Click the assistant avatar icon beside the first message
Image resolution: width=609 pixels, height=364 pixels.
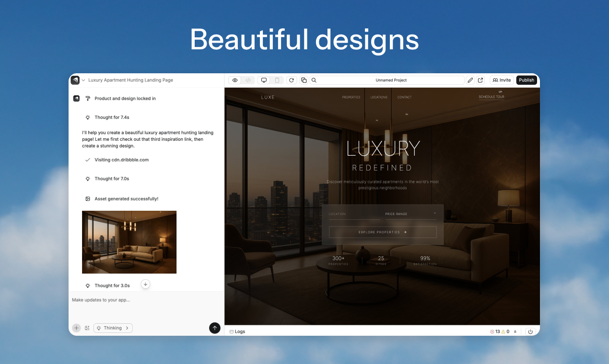tap(76, 99)
